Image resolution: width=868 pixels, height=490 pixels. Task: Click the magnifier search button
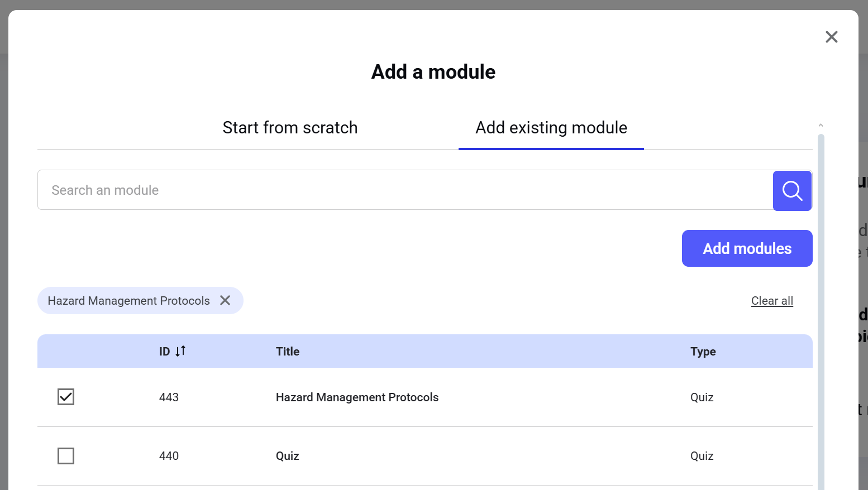792,191
